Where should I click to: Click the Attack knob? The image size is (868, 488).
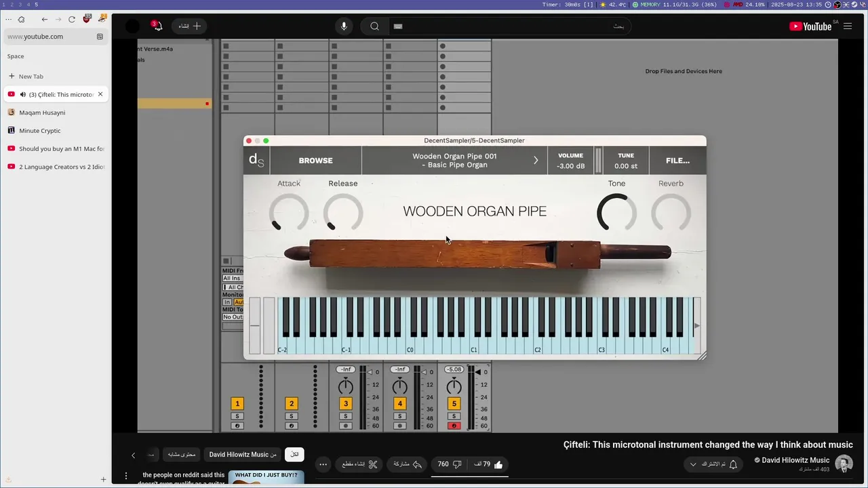coord(289,213)
